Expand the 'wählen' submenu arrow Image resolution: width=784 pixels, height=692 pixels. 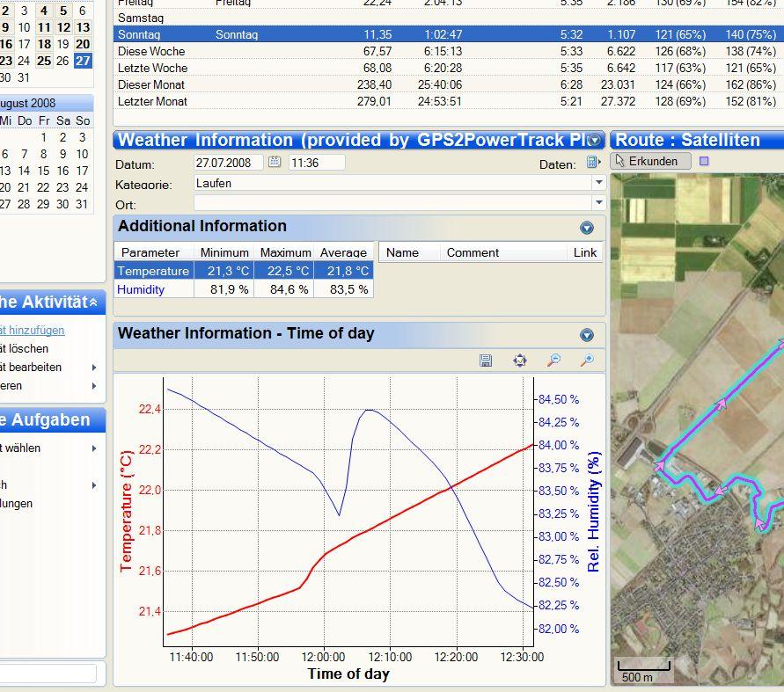pos(94,448)
